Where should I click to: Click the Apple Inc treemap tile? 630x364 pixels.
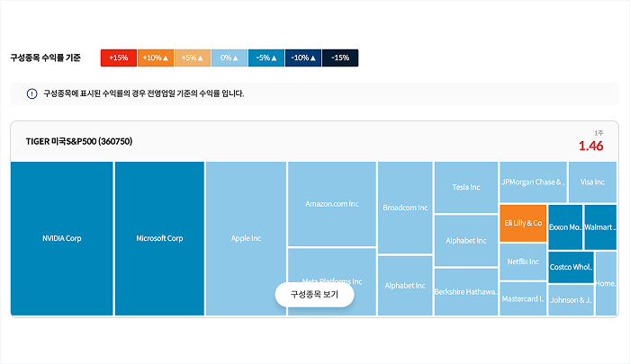(246, 238)
